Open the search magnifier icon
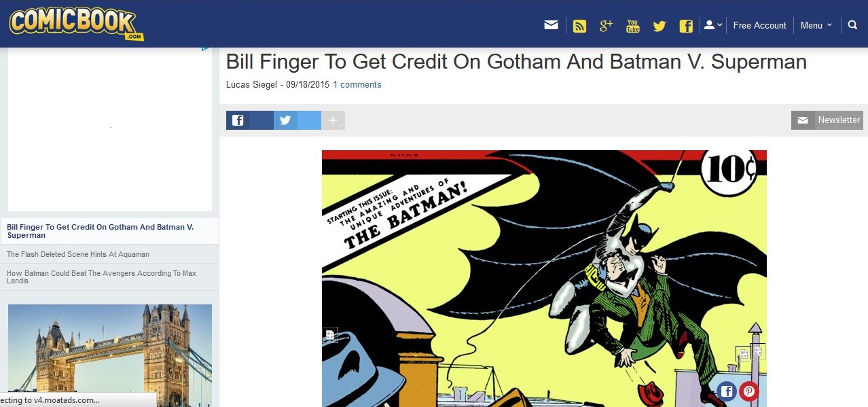868x407 pixels. 853,25
